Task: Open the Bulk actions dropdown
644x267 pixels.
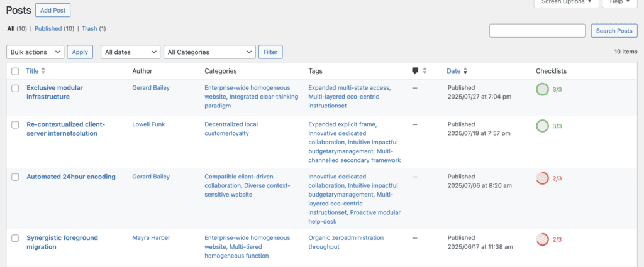Action: [35, 52]
